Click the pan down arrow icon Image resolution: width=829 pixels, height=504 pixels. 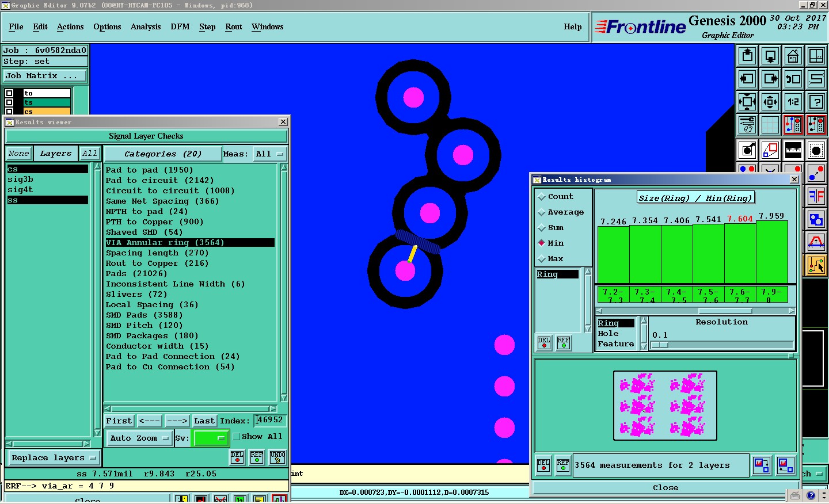pos(770,56)
